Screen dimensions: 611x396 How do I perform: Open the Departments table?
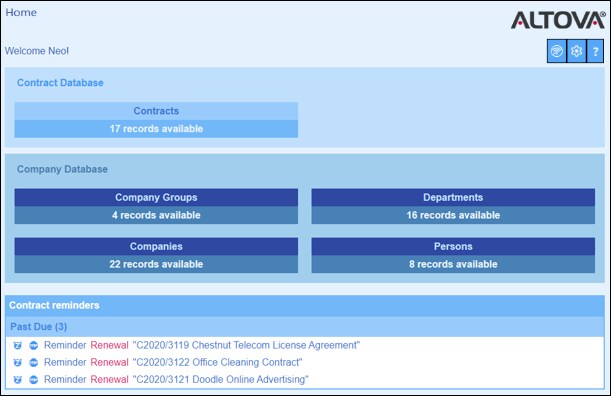point(453,198)
